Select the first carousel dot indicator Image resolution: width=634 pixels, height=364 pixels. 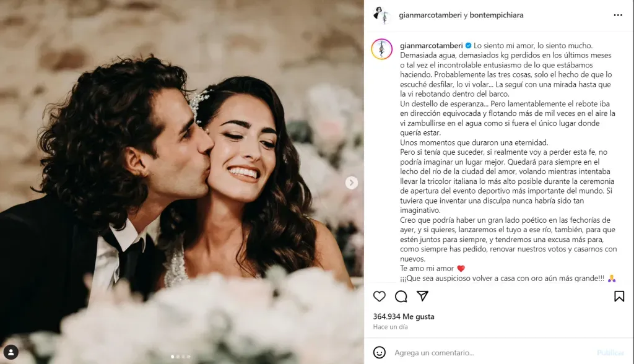(x=173, y=357)
